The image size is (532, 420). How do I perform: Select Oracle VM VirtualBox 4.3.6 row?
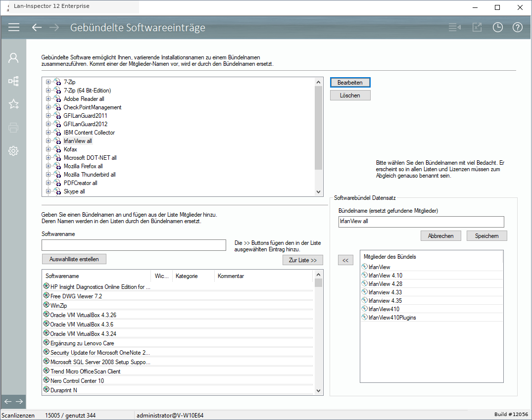point(178,325)
